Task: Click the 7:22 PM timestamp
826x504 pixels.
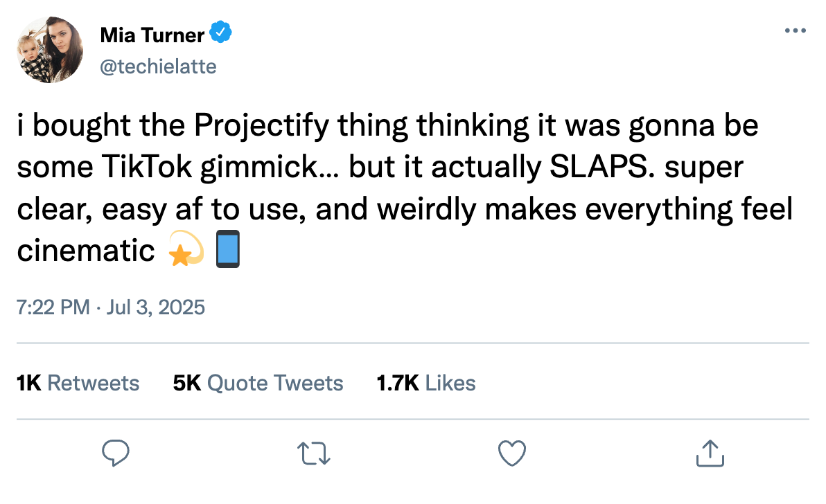Action: coord(53,307)
